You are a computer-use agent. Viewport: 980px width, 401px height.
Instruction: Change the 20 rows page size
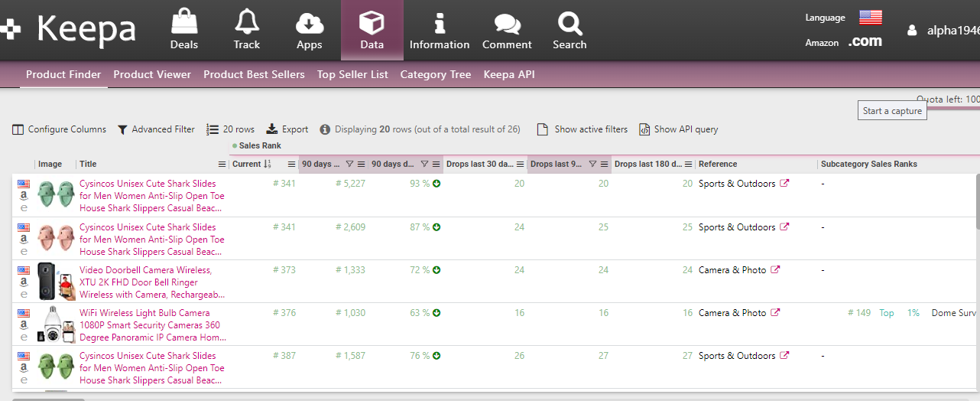click(x=231, y=129)
